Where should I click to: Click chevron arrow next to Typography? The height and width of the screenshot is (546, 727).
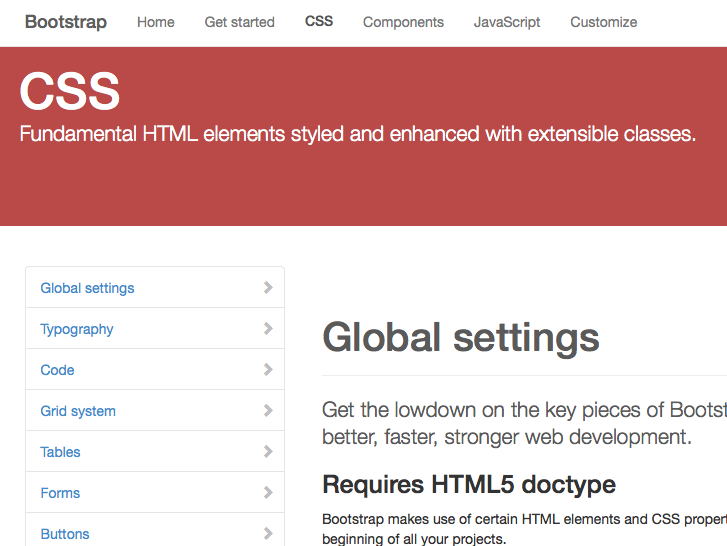coord(268,328)
